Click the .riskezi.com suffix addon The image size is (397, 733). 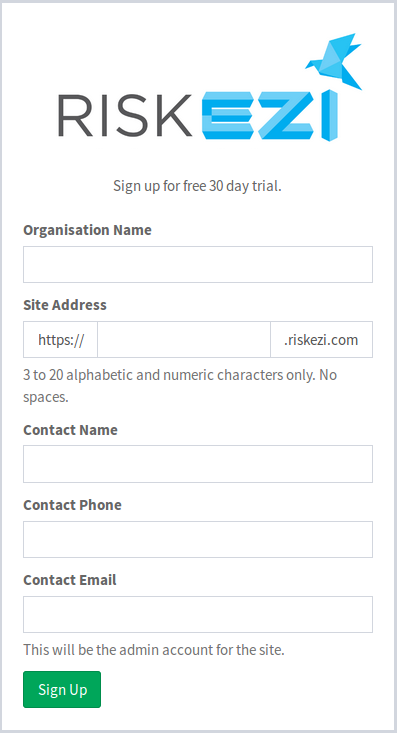pyautogui.click(x=321, y=339)
